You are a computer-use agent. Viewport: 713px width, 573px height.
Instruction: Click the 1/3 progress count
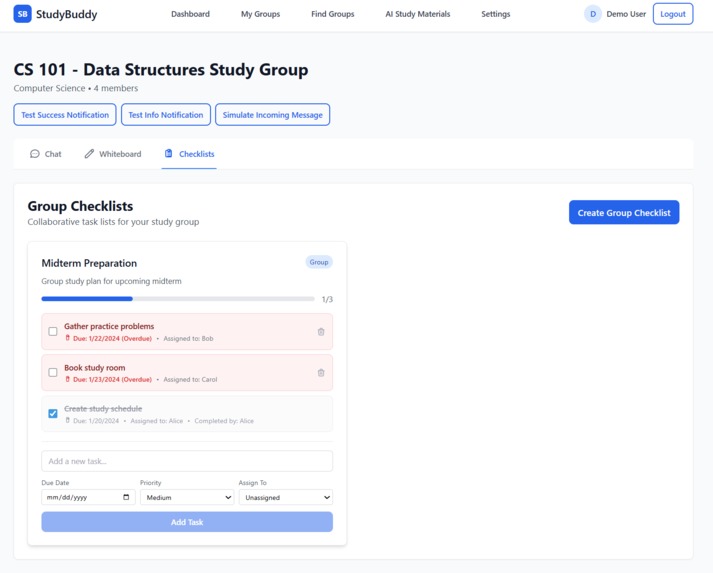tap(327, 299)
